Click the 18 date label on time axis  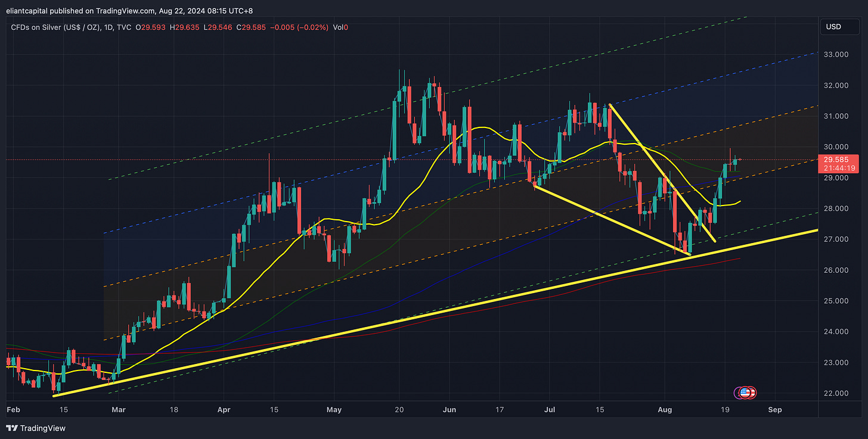[x=173, y=410]
